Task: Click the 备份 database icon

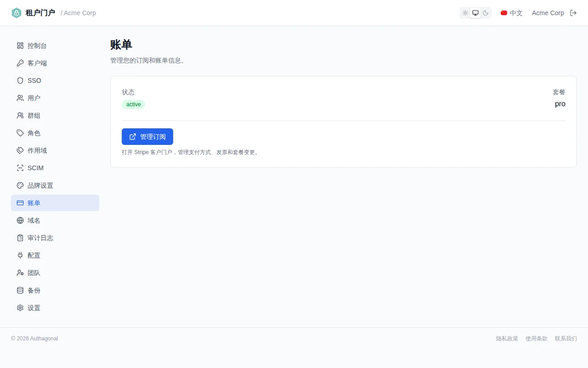Action: pyautogui.click(x=20, y=290)
